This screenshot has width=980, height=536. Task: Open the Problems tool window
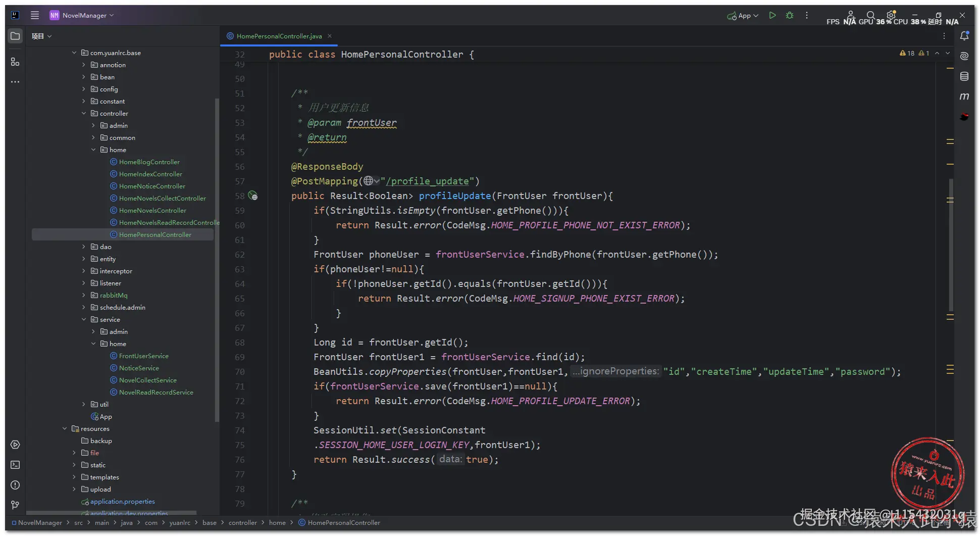[x=15, y=485]
